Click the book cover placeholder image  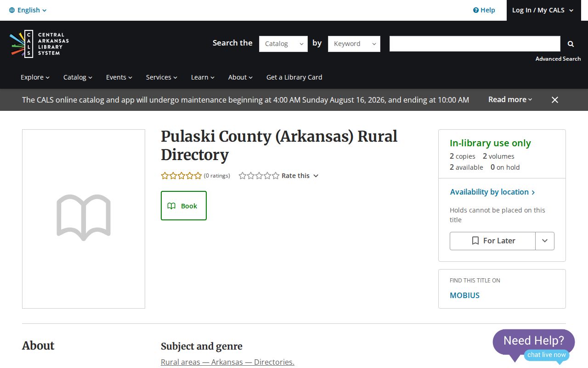coord(84,218)
